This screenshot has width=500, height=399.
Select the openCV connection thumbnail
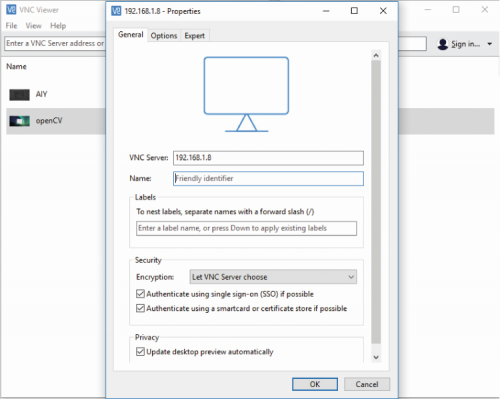(19, 121)
